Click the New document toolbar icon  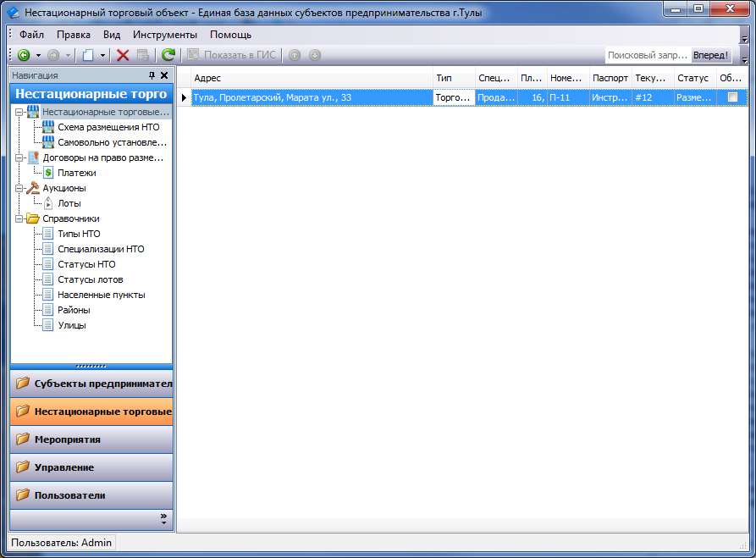(x=88, y=55)
